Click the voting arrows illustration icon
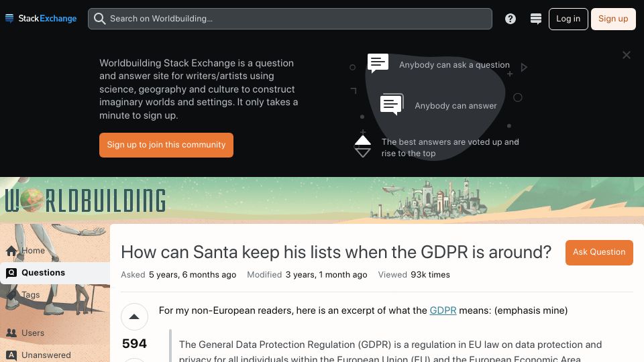The height and width of the screenshot is (362, 644). (363, 147)
